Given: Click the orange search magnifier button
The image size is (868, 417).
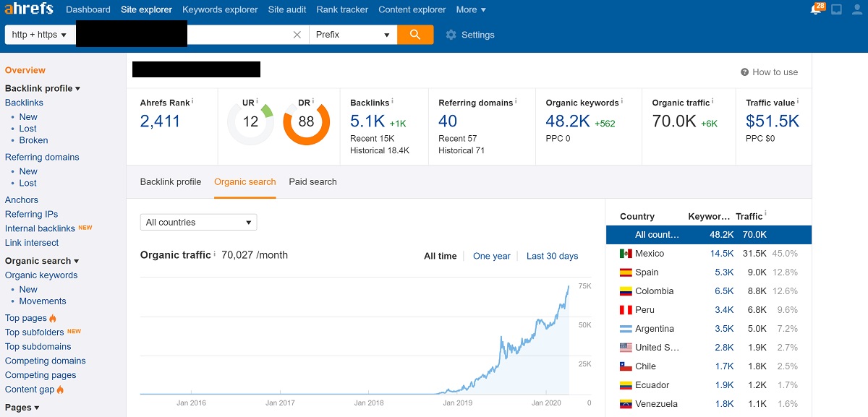Looking at the screenshot, I should (x=415, y=35).
